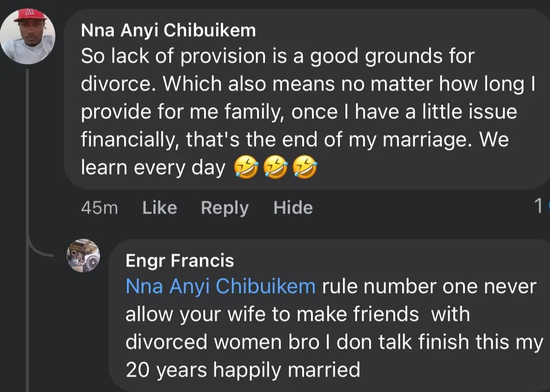550x392 pixels.
Task: Open Engr Francis's profile picture
Action: [x=83, y=255]
